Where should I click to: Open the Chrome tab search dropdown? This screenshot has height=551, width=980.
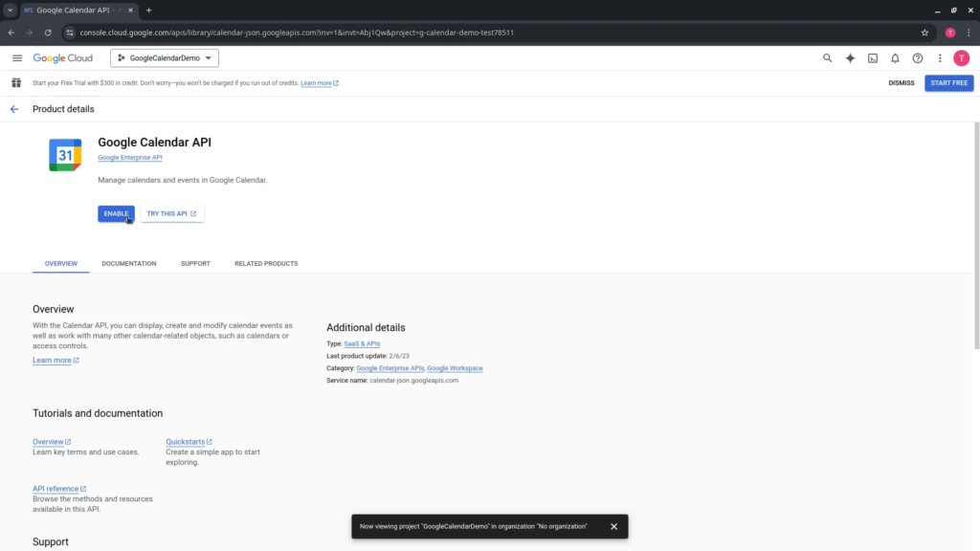[x=10, y=10]
